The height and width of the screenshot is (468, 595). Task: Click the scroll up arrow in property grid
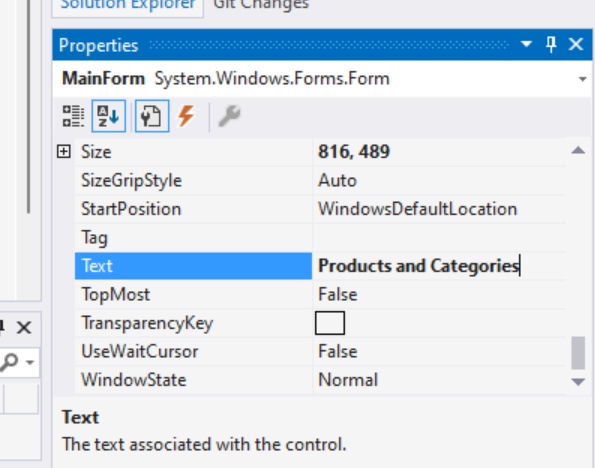click(x=578, y=151)
